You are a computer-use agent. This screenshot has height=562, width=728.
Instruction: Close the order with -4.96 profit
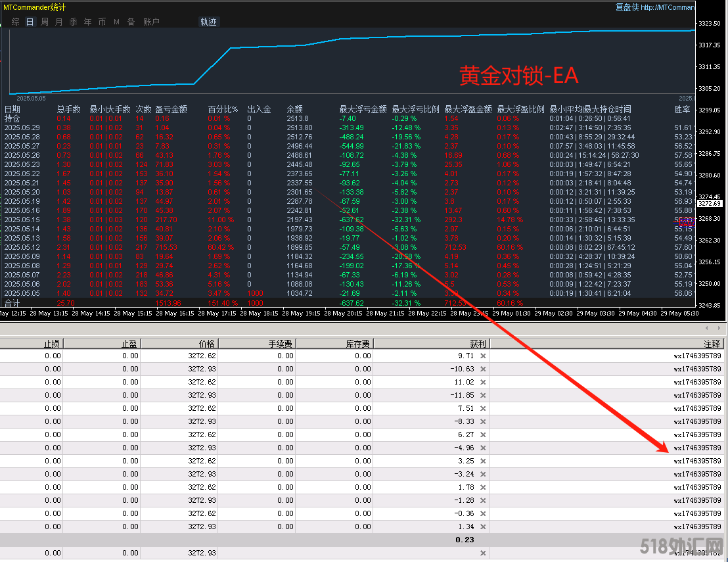click(x=483, y=448)
